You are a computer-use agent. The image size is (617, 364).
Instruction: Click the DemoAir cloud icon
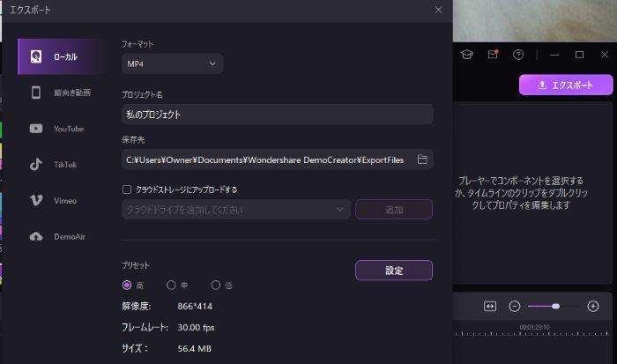pyautogui.click(x=36, y=236)
